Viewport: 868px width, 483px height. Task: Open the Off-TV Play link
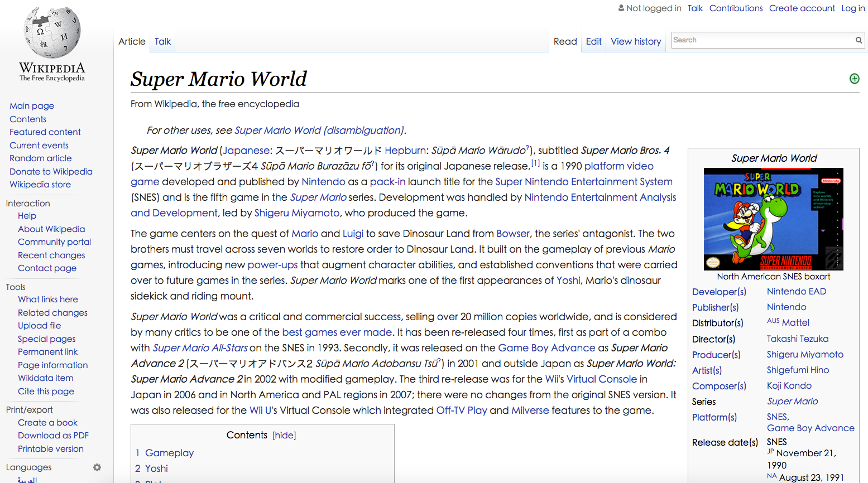(462, 410)
